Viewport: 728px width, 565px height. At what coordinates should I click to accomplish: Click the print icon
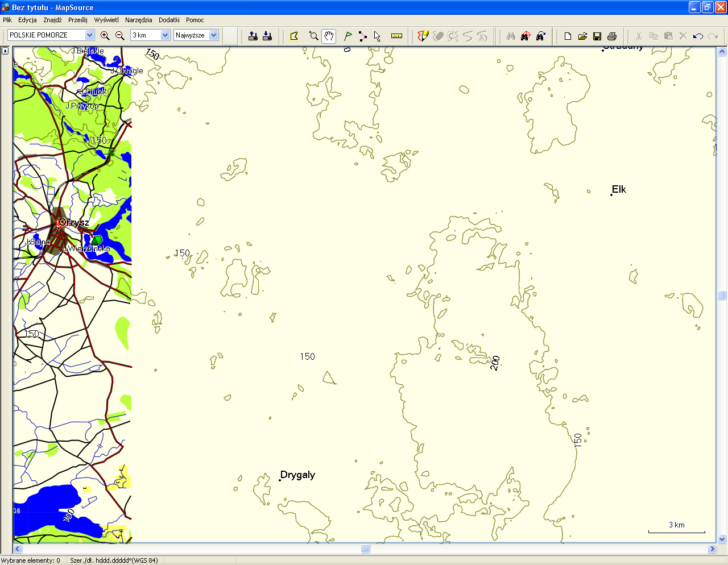[612, 36]
